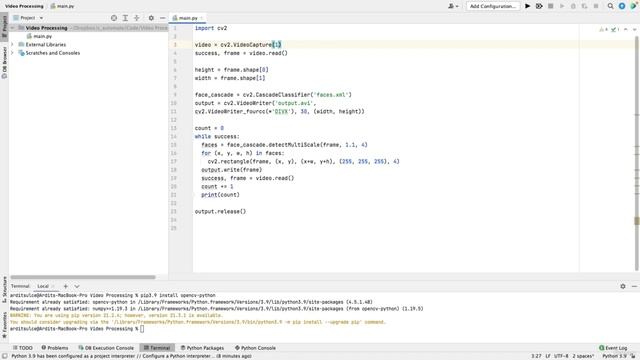Open the user account menu icon
The height and width of the screenshot is (360, 640).
453,6
